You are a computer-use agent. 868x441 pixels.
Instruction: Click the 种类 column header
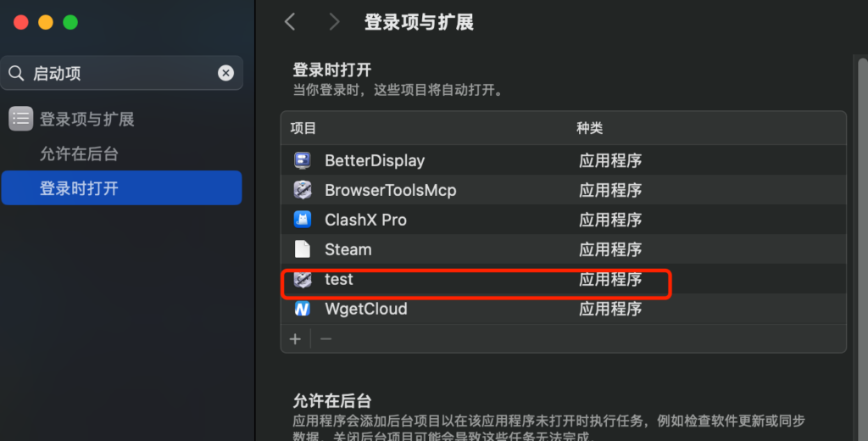tap(590, 128)
